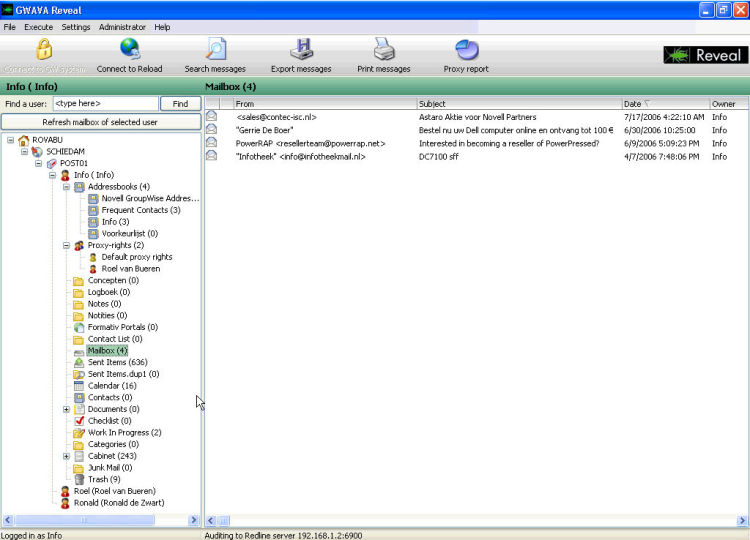Click the Addressbooks book icon
750x540 pixels.
point(79,187)
